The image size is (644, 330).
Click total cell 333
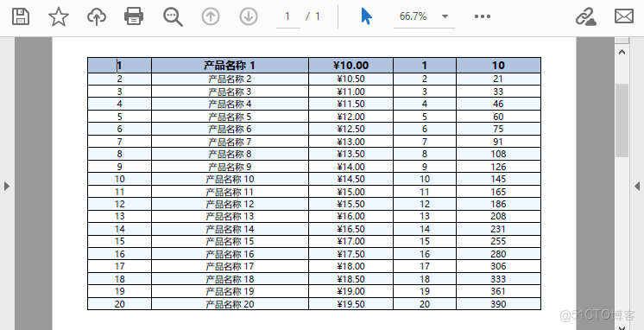coord(498,279)
